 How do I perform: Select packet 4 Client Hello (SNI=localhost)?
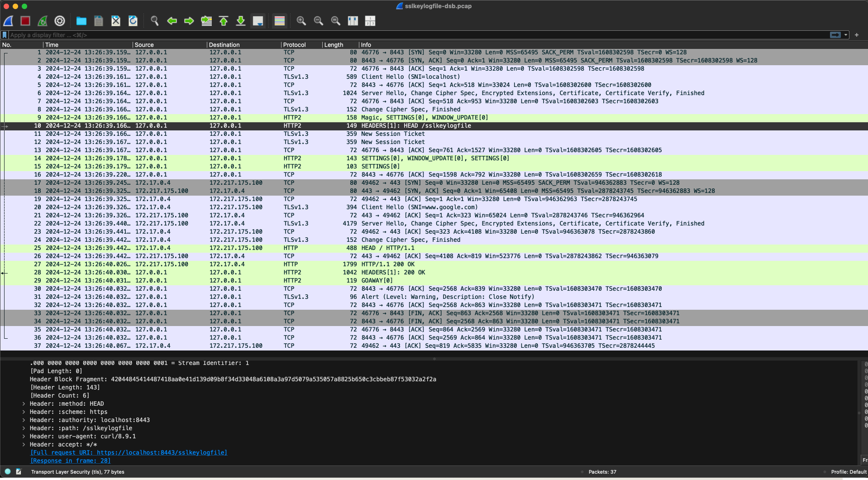click(434, 77)
